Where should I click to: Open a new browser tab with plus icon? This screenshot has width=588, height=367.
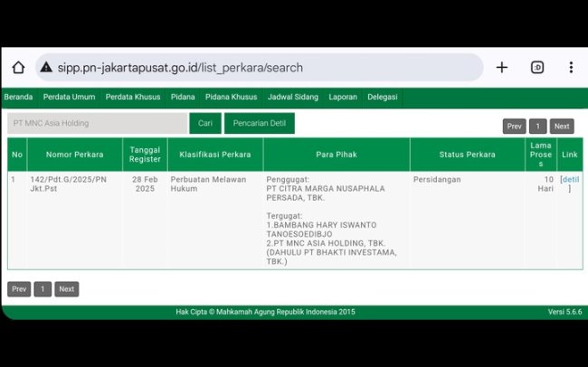(x=502, y=68)
